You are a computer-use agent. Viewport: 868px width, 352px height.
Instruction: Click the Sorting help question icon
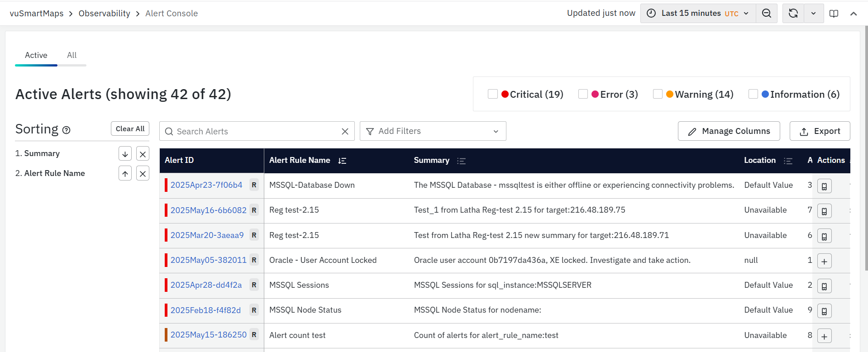tap(67, 130)
